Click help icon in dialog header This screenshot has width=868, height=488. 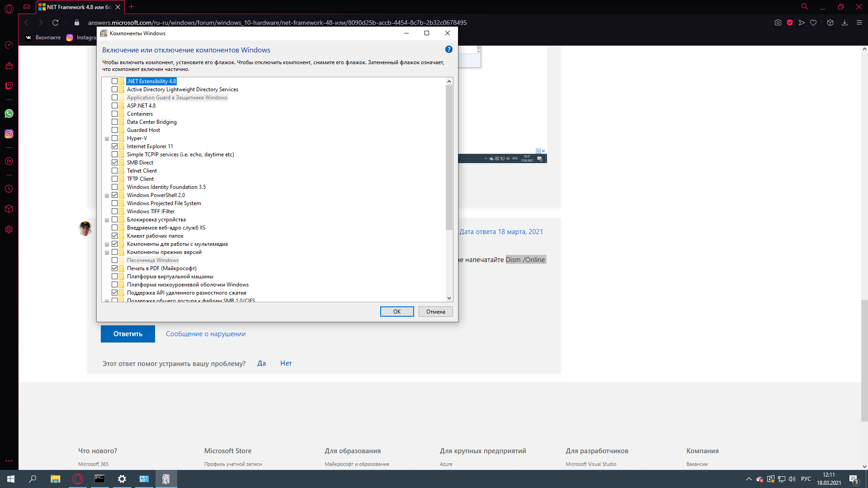pos(449,49)
